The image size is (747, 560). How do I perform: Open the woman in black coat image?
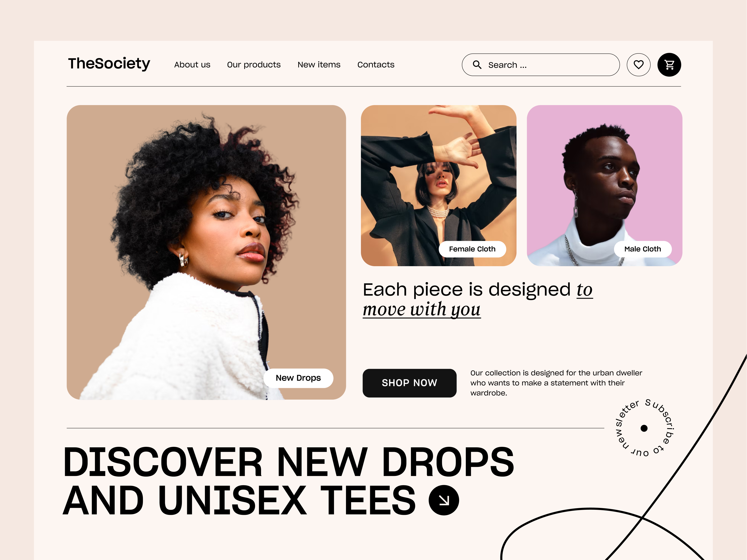coord(438,186)
